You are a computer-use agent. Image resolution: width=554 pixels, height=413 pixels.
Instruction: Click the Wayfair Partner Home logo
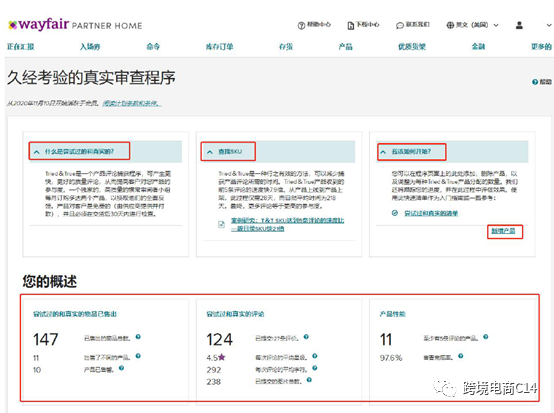tap(75, 25)
